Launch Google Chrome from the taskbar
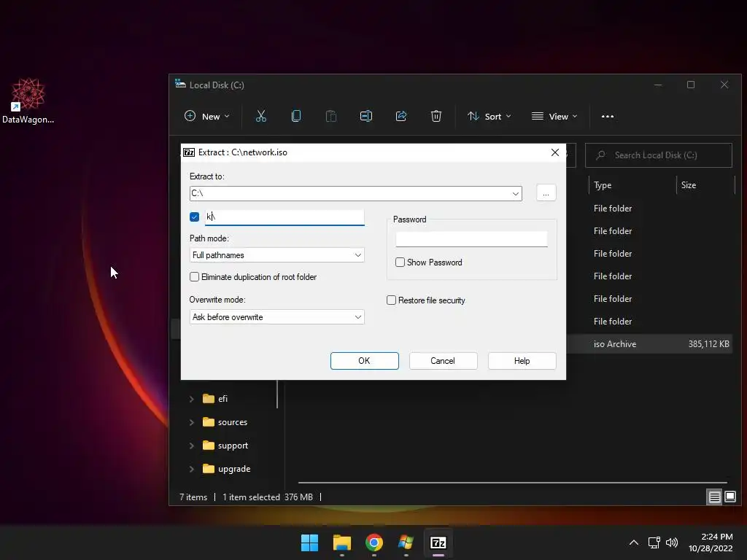 (x=374, y=542)
